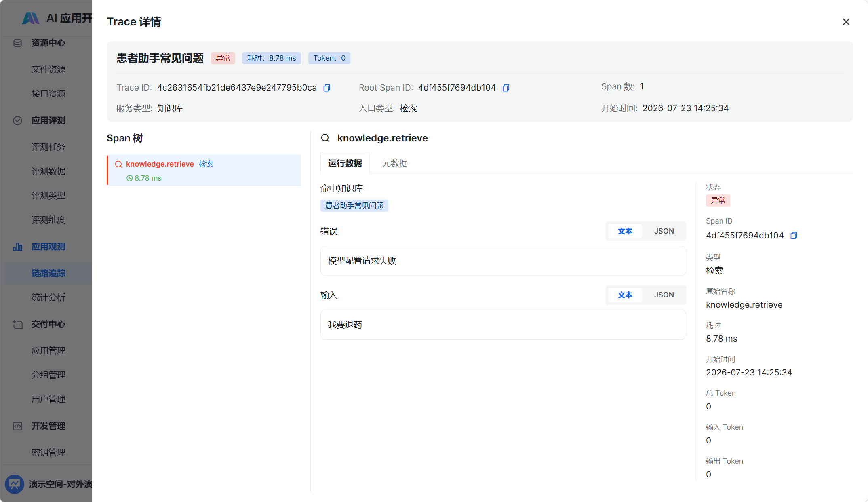Viewport: 868px width, 502px height.
Task: Click the Trace ID value 4c2631654fb21de6437e9e247795b0ca
Action: click(x=237, y=88)
